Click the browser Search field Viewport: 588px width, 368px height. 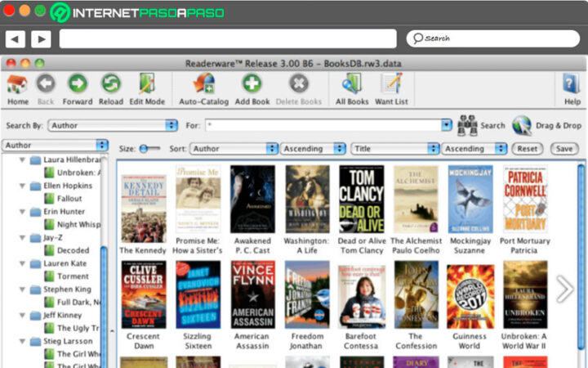[493, 38]
